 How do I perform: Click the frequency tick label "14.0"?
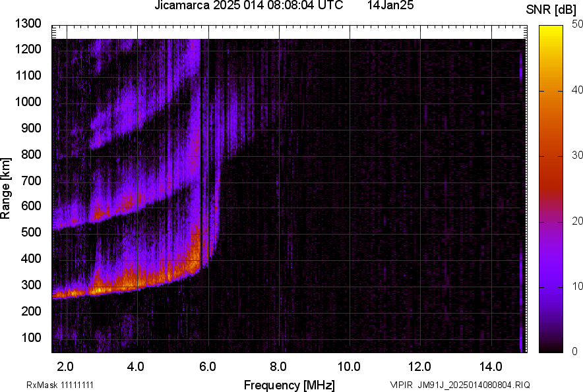click(491, 367)
